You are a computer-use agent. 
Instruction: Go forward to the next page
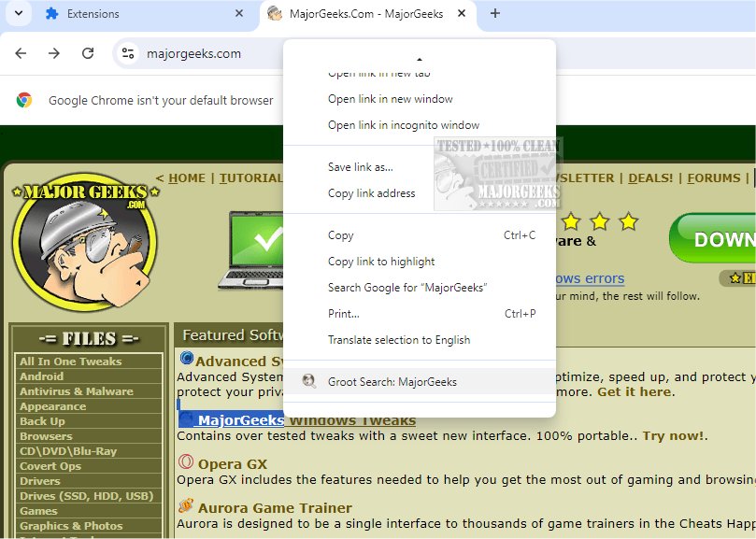point(54,53)
